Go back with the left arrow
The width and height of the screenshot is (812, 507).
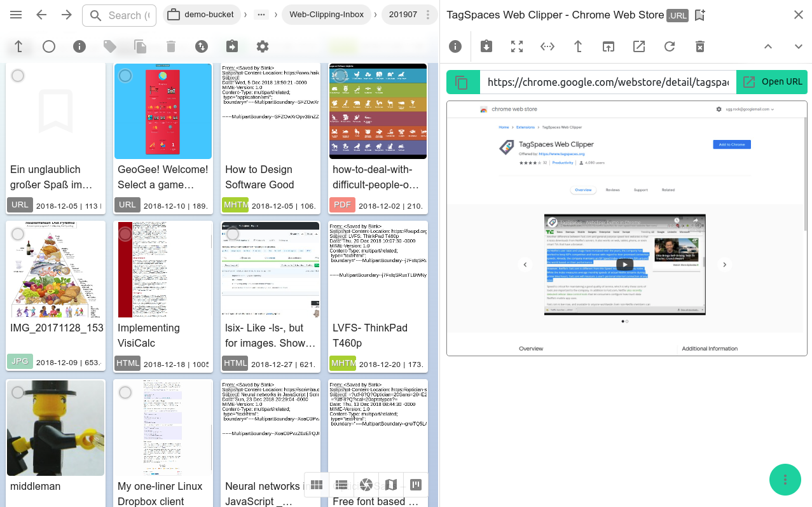pos(41,15)
